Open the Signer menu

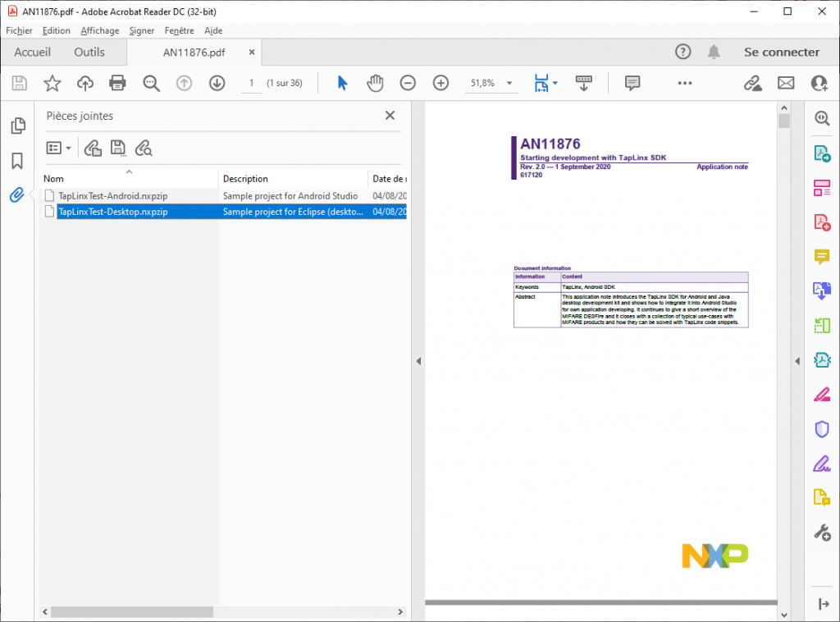142,30
